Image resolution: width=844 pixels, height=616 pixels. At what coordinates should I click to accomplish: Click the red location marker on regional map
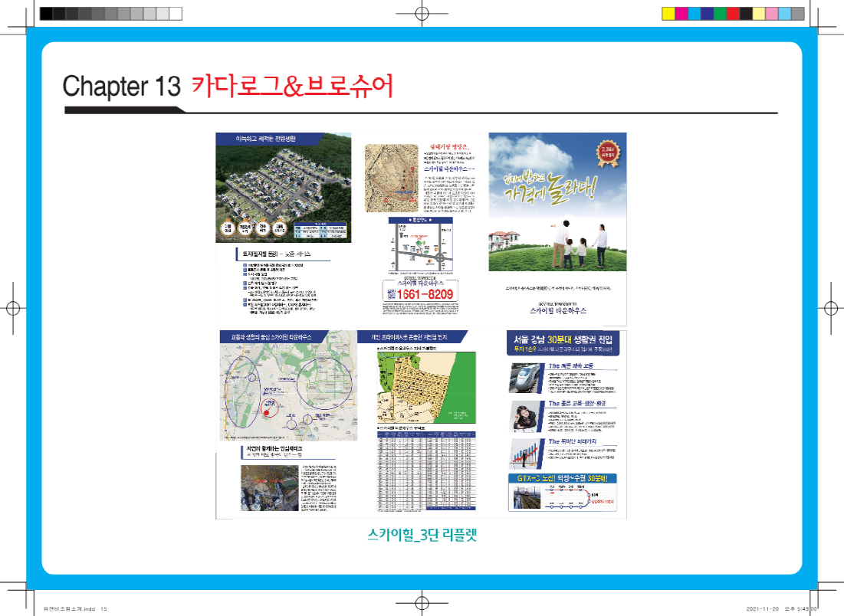tap(265, 412)
